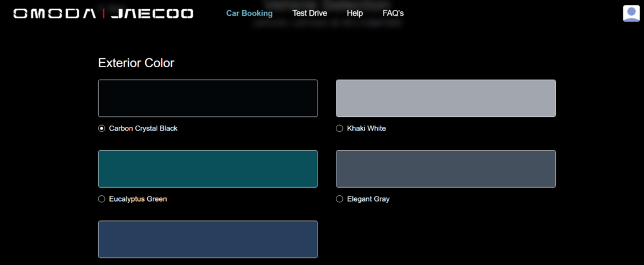Click the Elegant Gray text label
Viewport: 644px width, 265px height.
(368, 199)
